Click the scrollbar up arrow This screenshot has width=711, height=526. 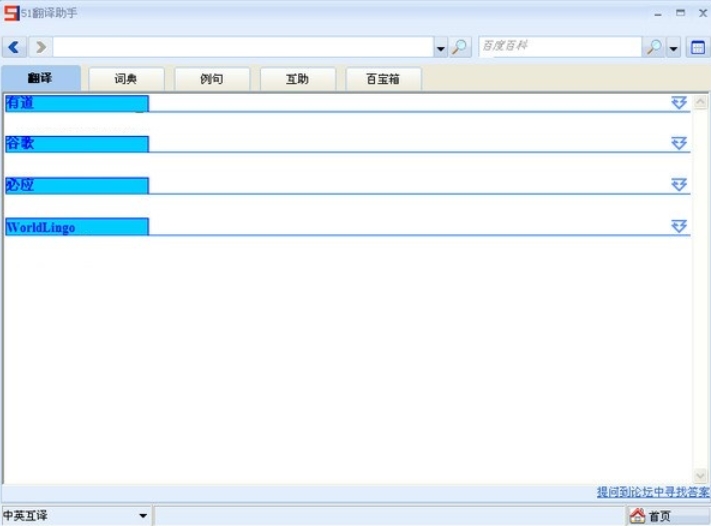[700, 102]
